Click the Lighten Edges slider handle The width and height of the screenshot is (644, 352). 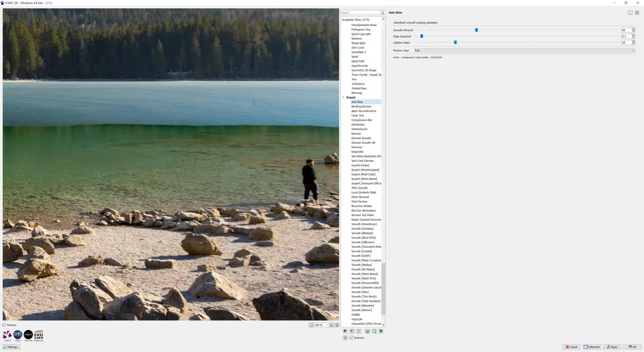point(455,42)
